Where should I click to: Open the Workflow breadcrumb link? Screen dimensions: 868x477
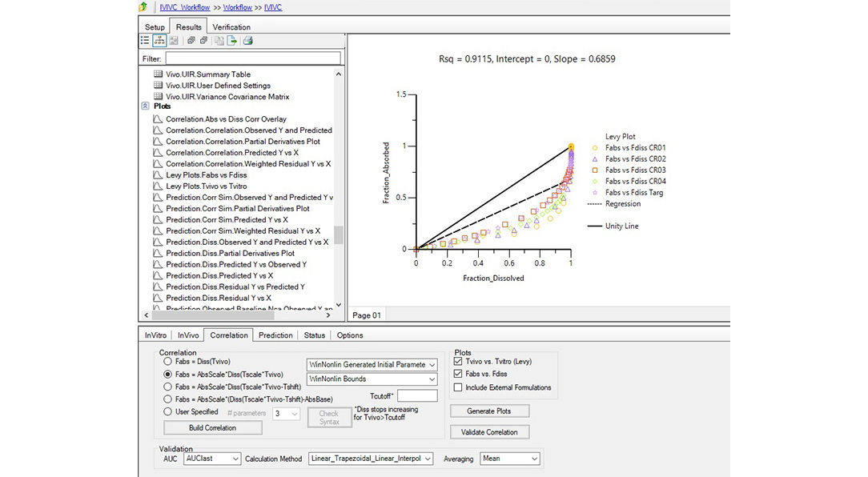click(238, 7)
